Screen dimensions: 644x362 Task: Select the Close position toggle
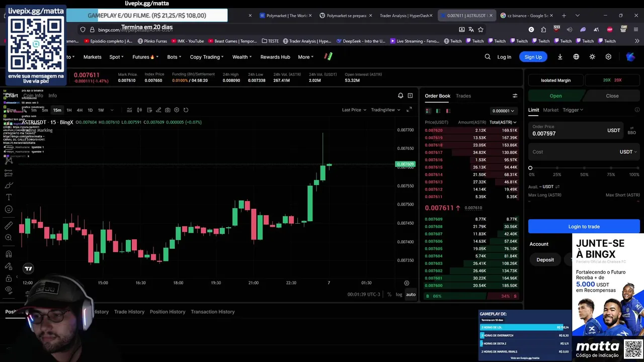[612, 96]
